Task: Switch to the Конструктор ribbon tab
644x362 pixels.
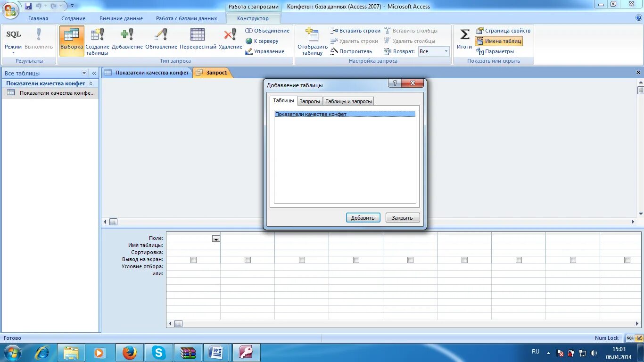Action: [253, 18]
